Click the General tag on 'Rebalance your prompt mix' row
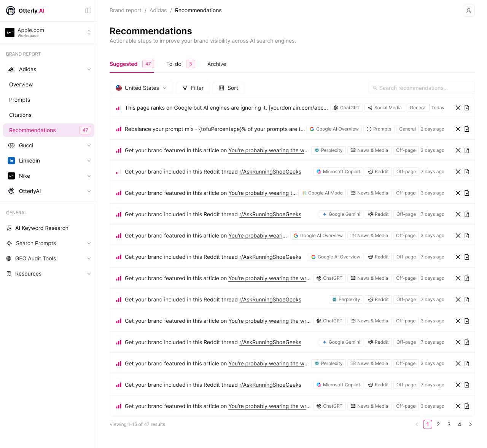The width and height of the screenshot is (487, 448). tap(407, 129)
